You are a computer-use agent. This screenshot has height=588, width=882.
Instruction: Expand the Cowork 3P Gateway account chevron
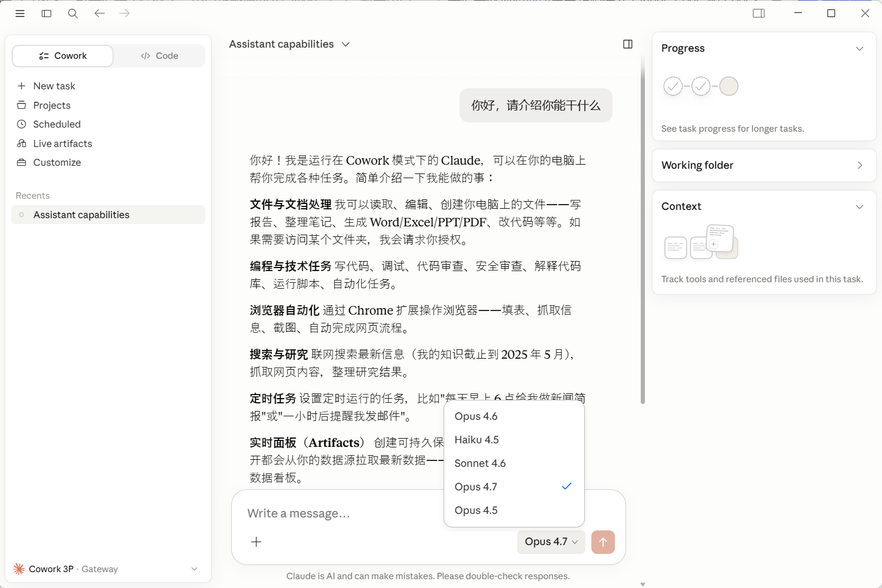pyautogui.click(x=194, y=569)
